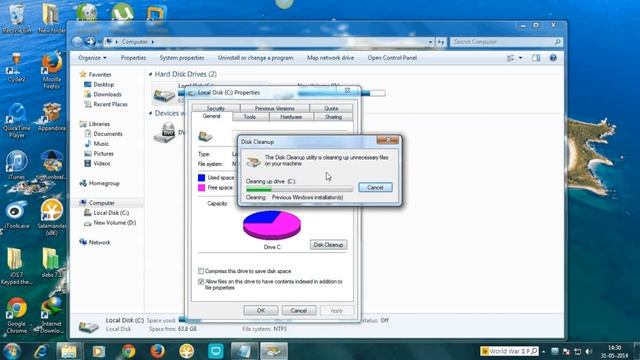The width and height of the screenshot is (640, 360).
Task: Select Local Disk (C:) drive icon in Hard Disk Drives
Action: [164, 95]
